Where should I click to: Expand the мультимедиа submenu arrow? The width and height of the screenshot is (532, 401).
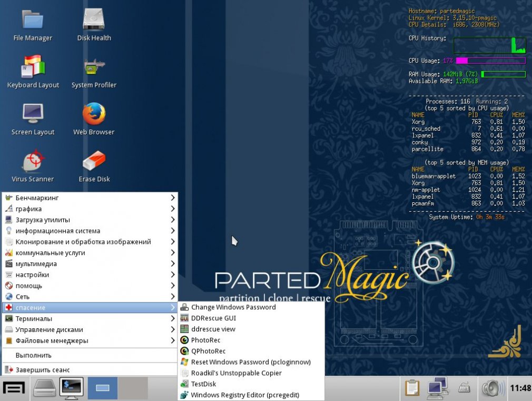pos(173,263)
